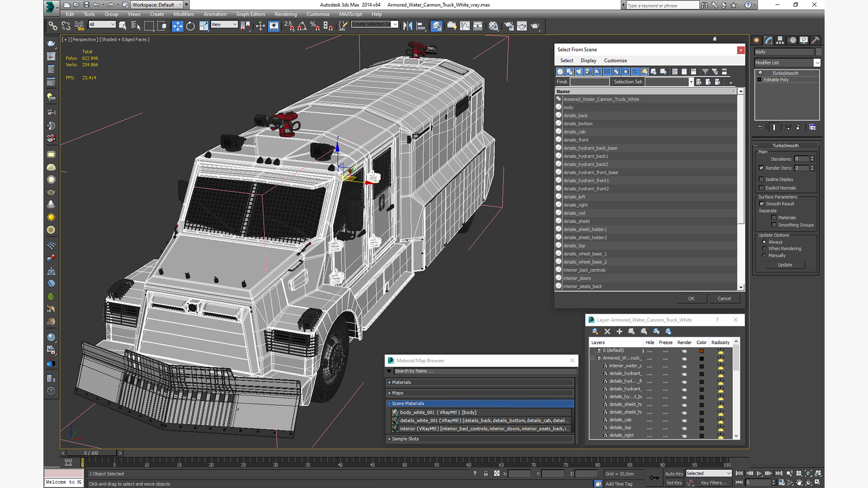Click the Mirror tool icon
Image resolution: width=868 pixels, height=488 pixels.
click(x=408, y=26)
